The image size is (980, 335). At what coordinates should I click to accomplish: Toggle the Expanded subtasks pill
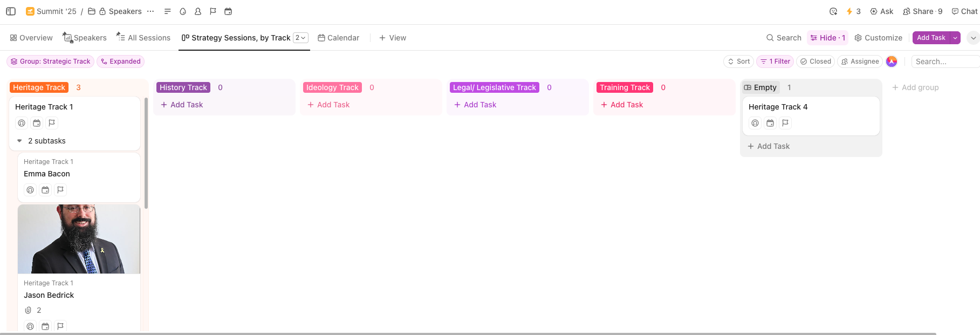pos(121,61)
